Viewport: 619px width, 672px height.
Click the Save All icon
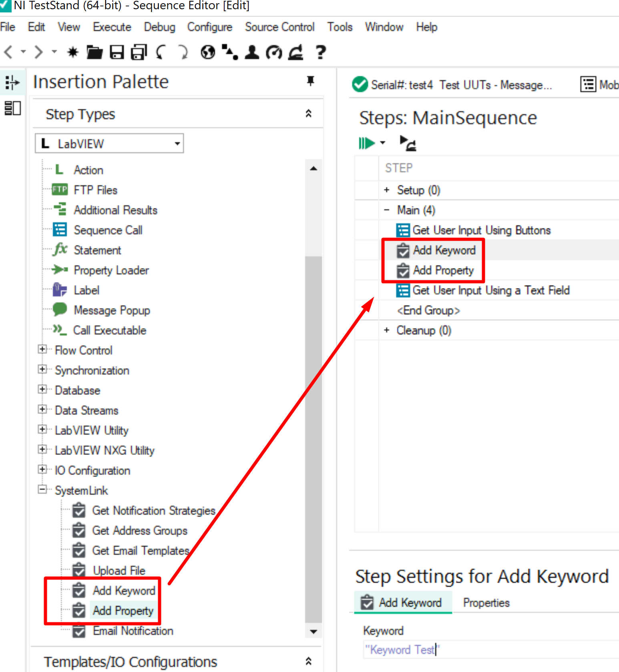pyautogui.click(x=139, y=52)
